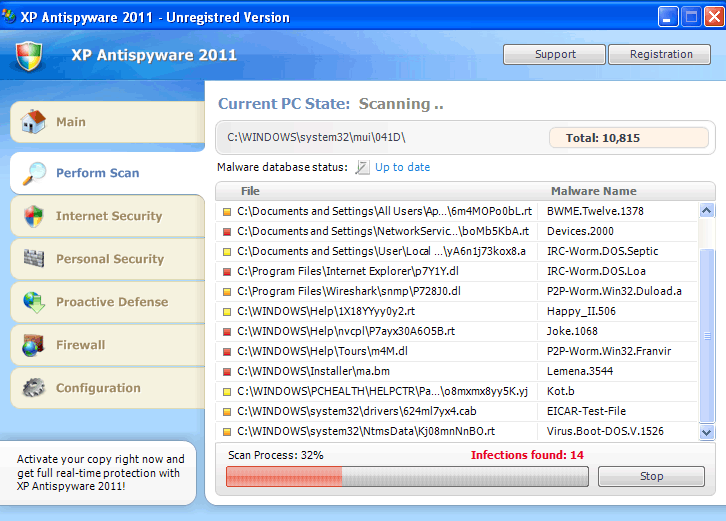726x521 pixels.
Task: Click the malware database status document icon
Action: click(x=362, y=168)
